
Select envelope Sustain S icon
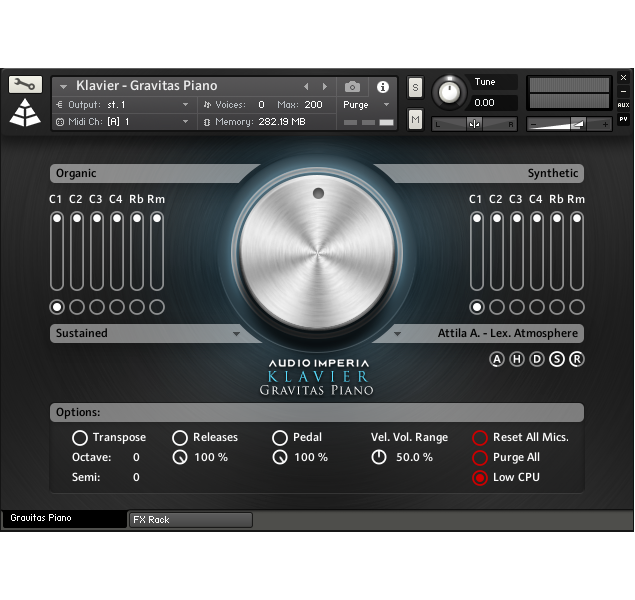pyautogui.click(x=557, y=359)
